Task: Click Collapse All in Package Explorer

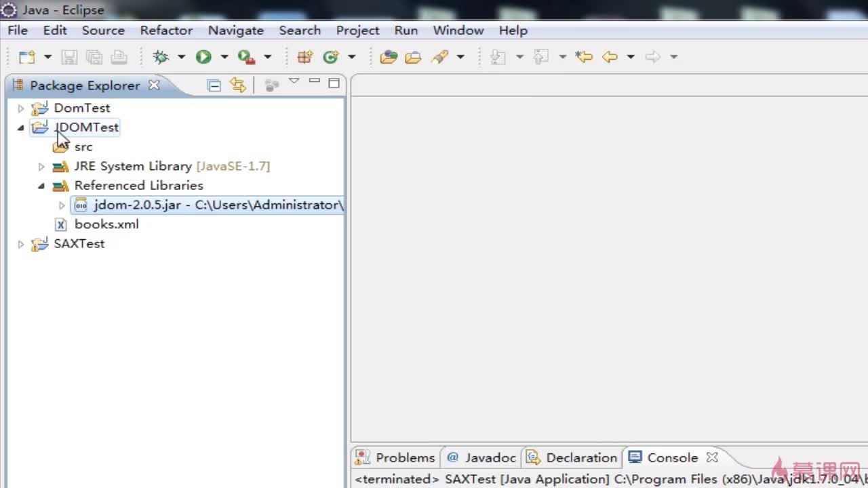Action: 214,85
